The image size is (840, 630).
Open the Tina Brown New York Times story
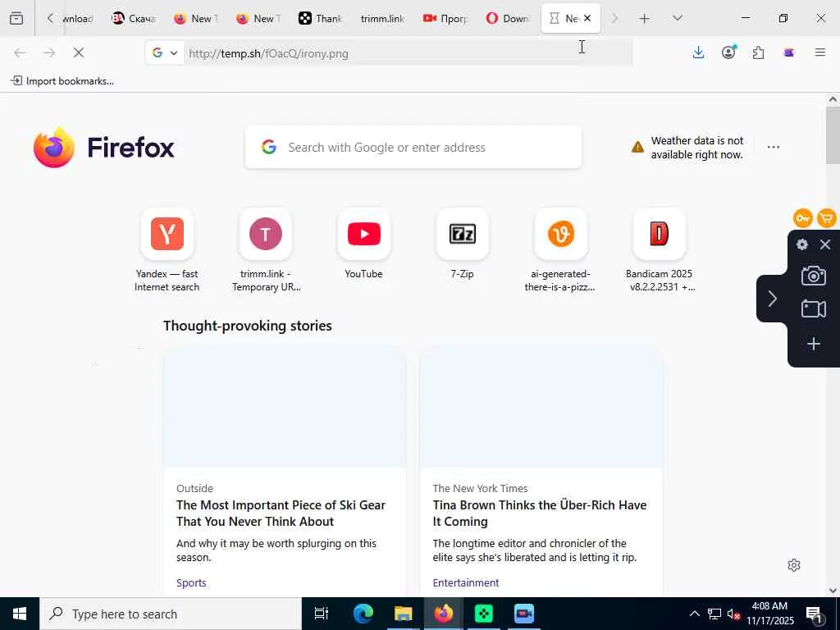click(540, 514)
